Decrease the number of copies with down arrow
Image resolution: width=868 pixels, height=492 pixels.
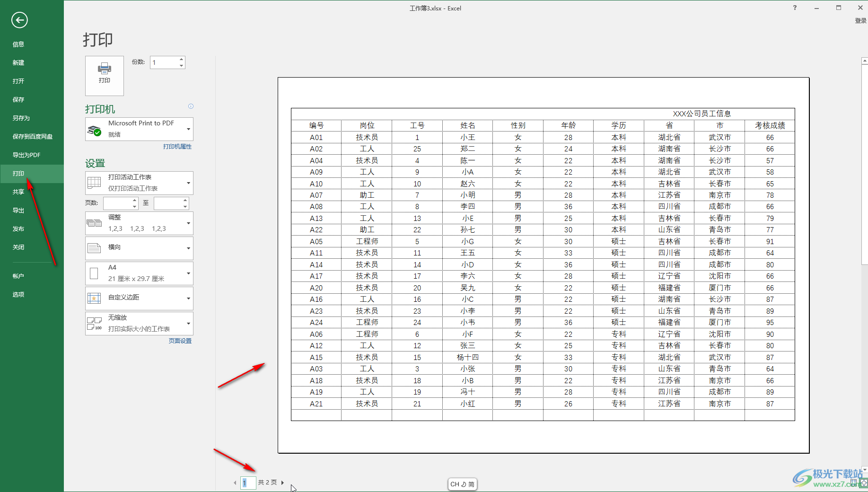182,65
